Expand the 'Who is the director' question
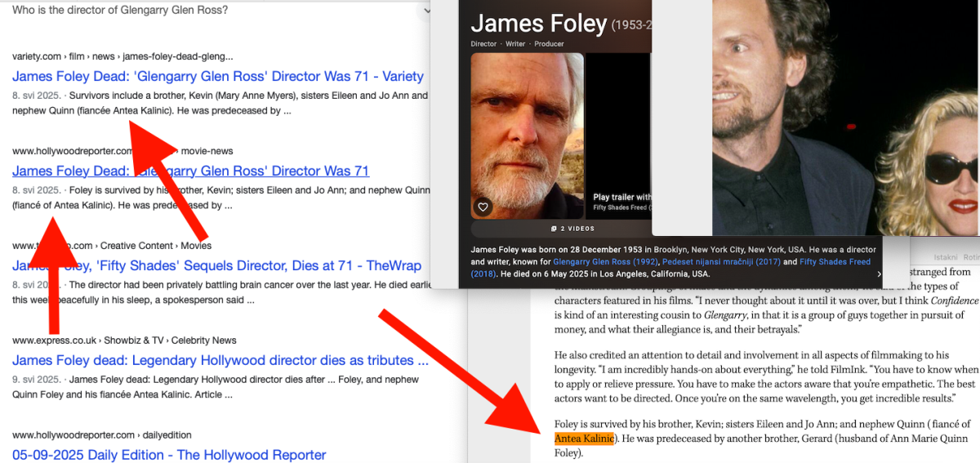This screenshot has width=980, height=463. pyautogui.click(x=425, y=11)
